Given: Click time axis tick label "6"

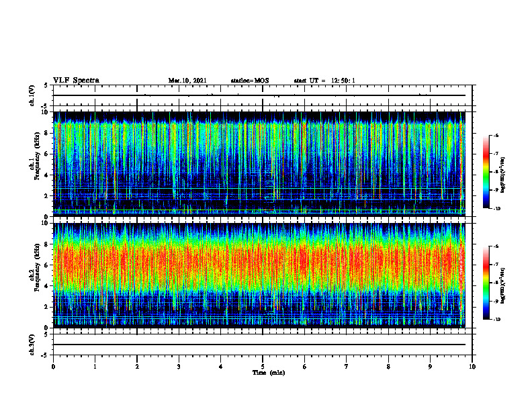Looking at the screenshot, I should (305, 367).
